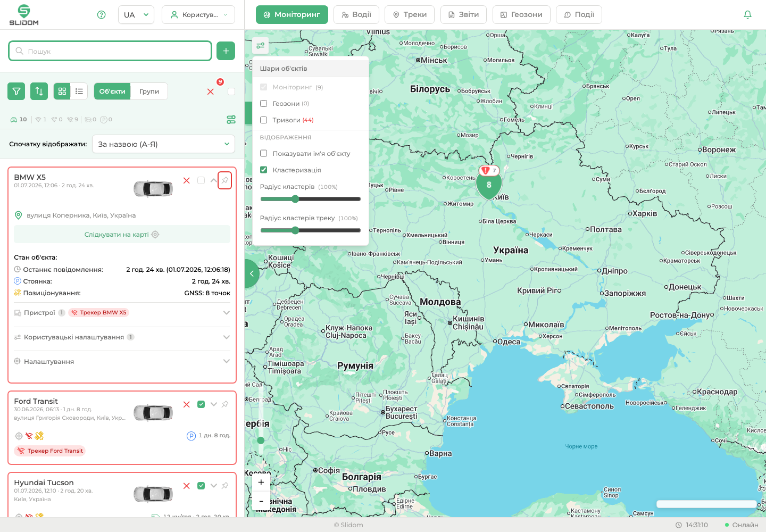Open the Треки tab
The height and width of the screenshot is (532, 766).
tap(410, 15)
